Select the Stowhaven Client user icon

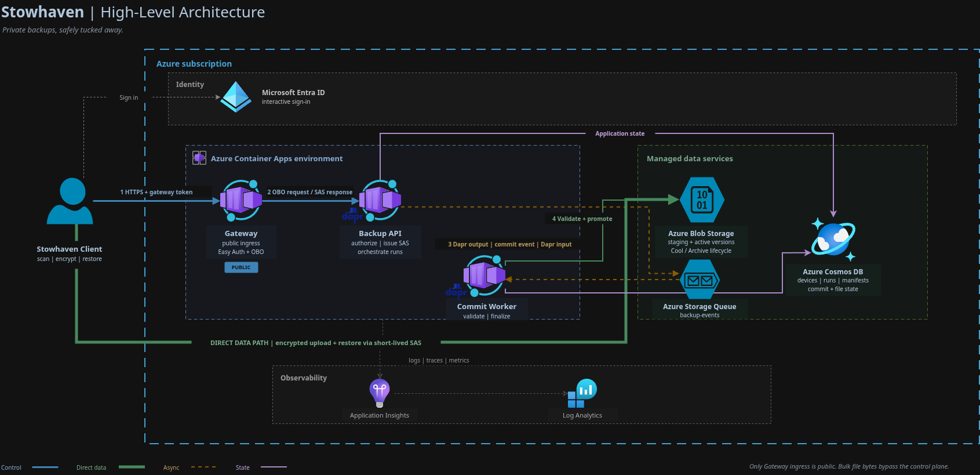(x=70, y=201)
